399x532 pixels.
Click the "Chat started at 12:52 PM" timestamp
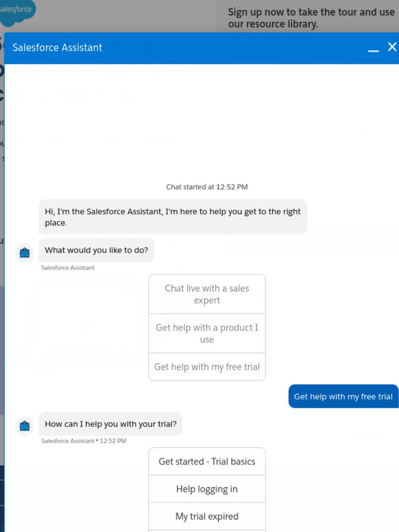[207, 187]
